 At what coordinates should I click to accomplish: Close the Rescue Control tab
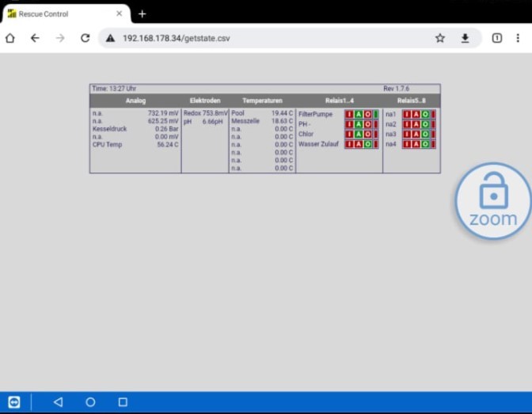pos(119,13)
